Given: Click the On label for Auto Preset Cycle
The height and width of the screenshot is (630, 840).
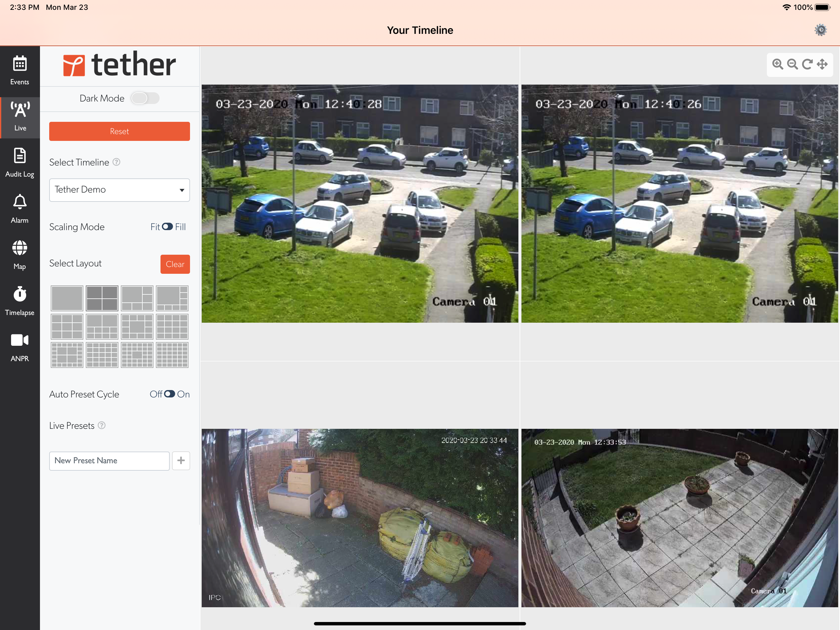Looking at the screenshot, I should click(184, 394).
